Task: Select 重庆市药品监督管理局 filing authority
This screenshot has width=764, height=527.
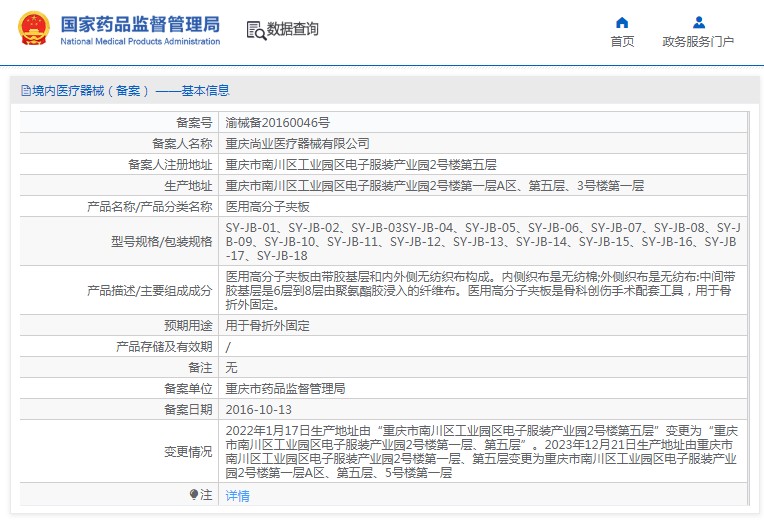Action: coord(285,388)
